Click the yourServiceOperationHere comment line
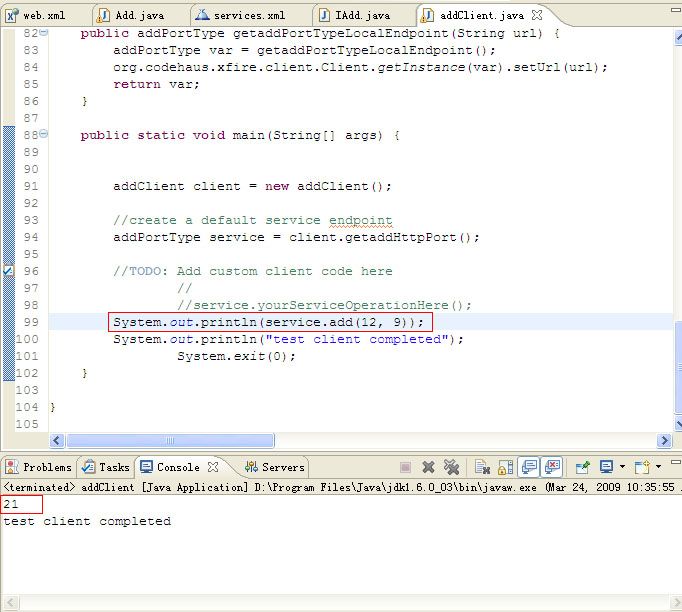 pyautogui.click(x=324, y=305)
